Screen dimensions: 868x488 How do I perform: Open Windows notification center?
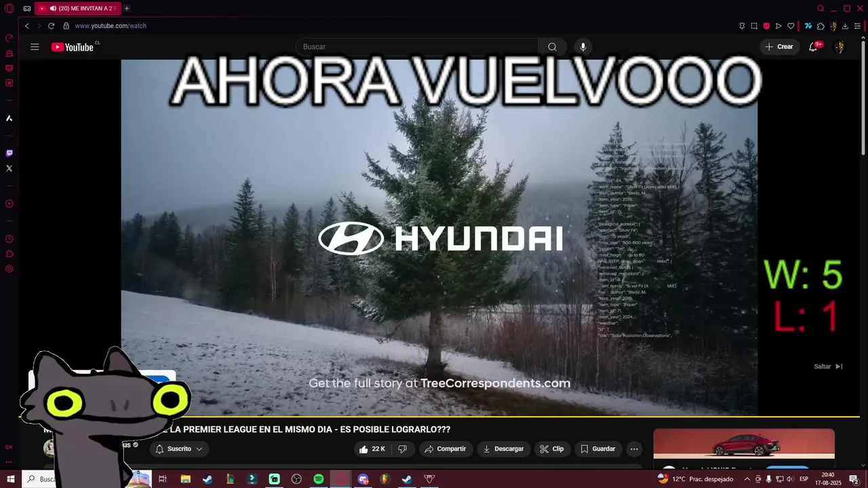[854, 479]
